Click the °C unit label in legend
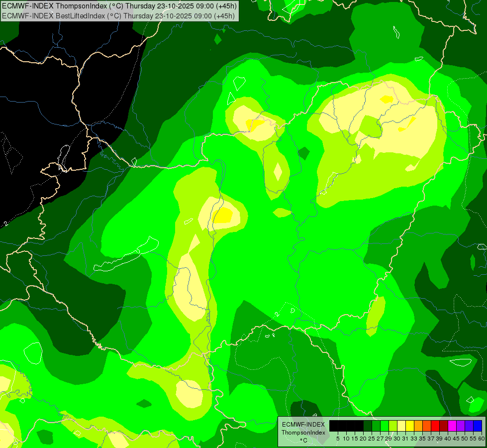This screenshot has width=487, height=448. pos(304,440)
